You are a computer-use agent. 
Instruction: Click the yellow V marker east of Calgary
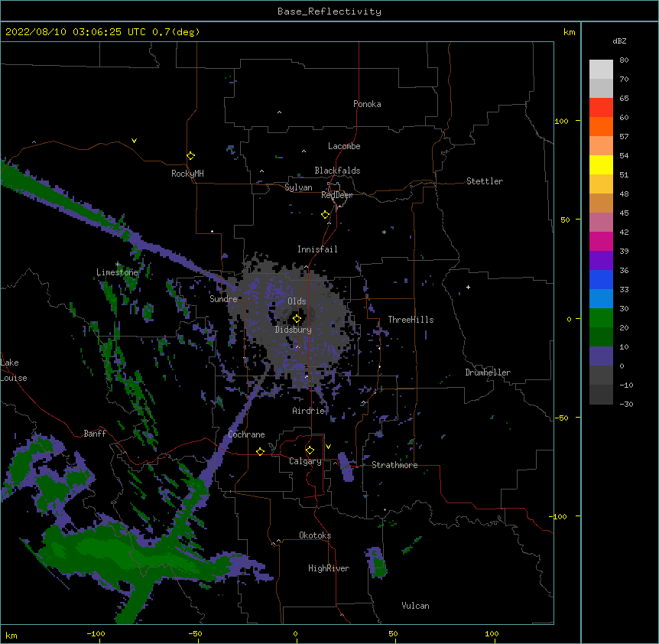pyautogui.click(x=328, y=447)
